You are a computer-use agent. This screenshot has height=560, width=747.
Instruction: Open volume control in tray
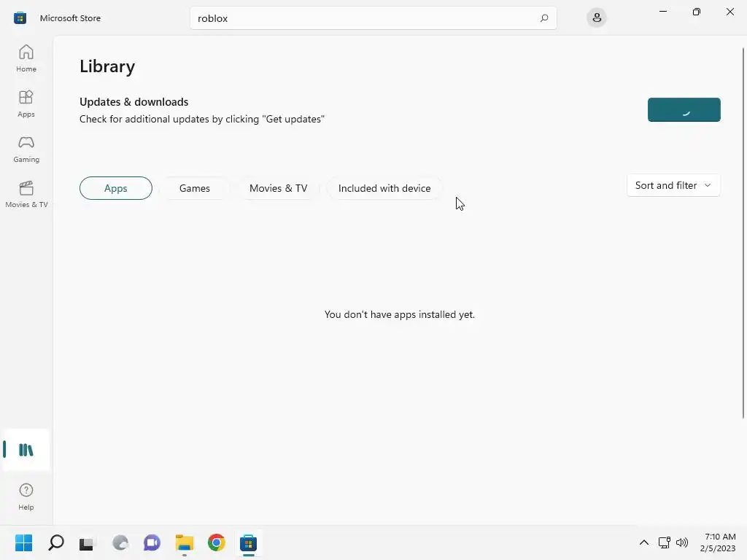pos(682,542)
